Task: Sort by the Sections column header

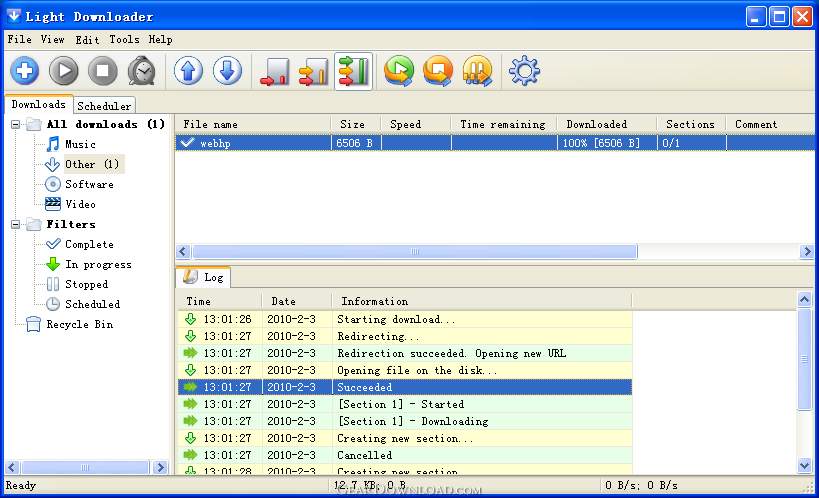Action: (x=691, y=124)
